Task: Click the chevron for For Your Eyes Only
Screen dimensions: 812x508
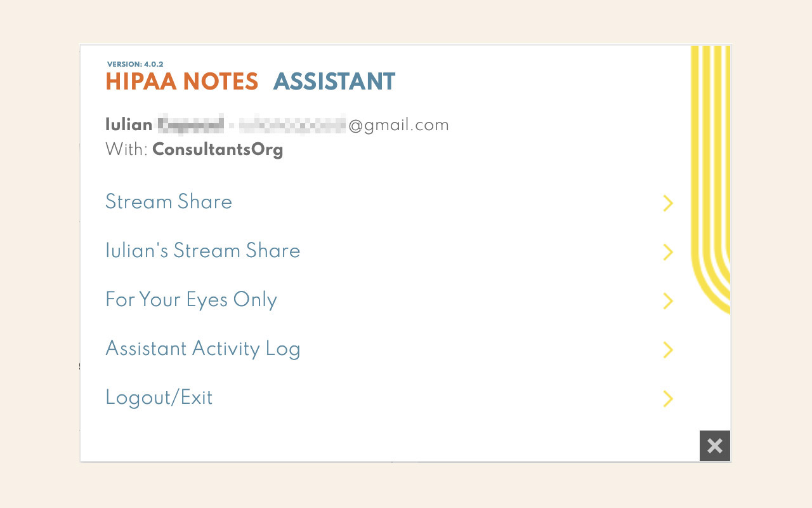Action: tap(667, 301)
